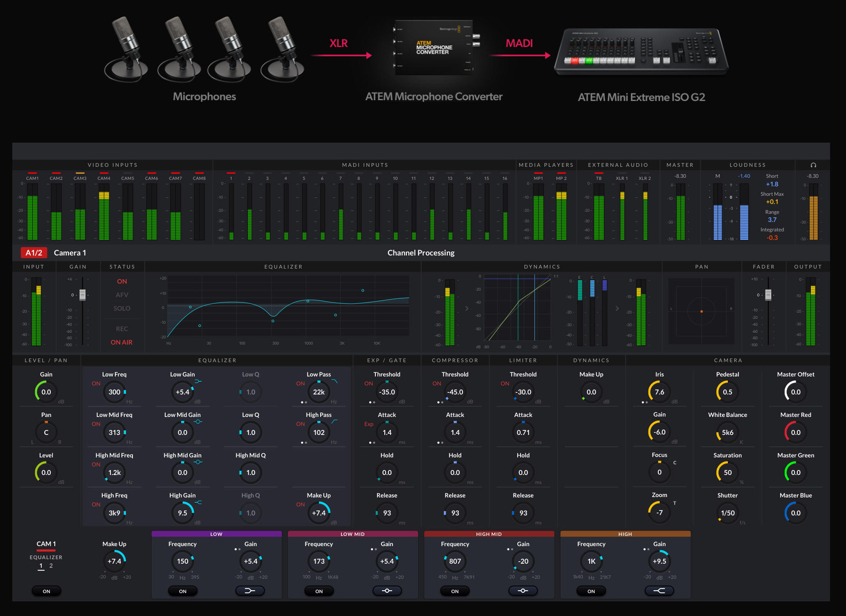Expand the arrow before the dynamics output meter
846x616 pixels.
[617, 309]
